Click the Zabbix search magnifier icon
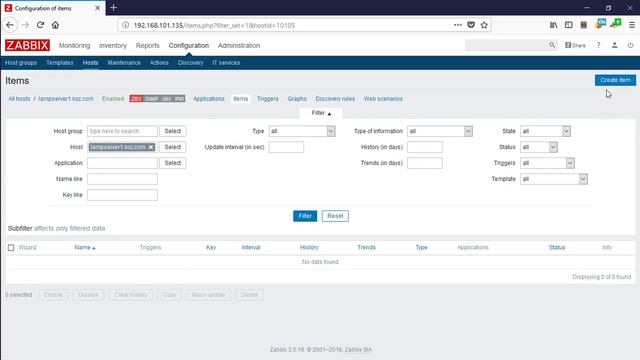The image size is (640, 360). pos(552,45)
